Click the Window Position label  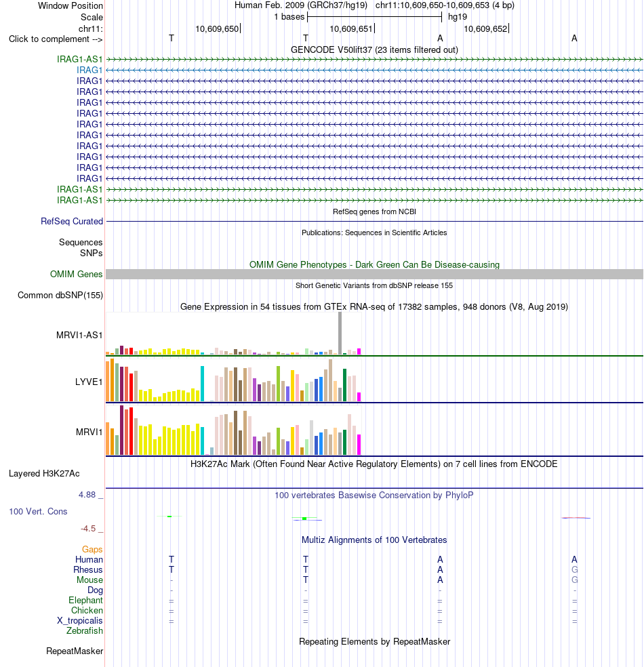[71, 6]
